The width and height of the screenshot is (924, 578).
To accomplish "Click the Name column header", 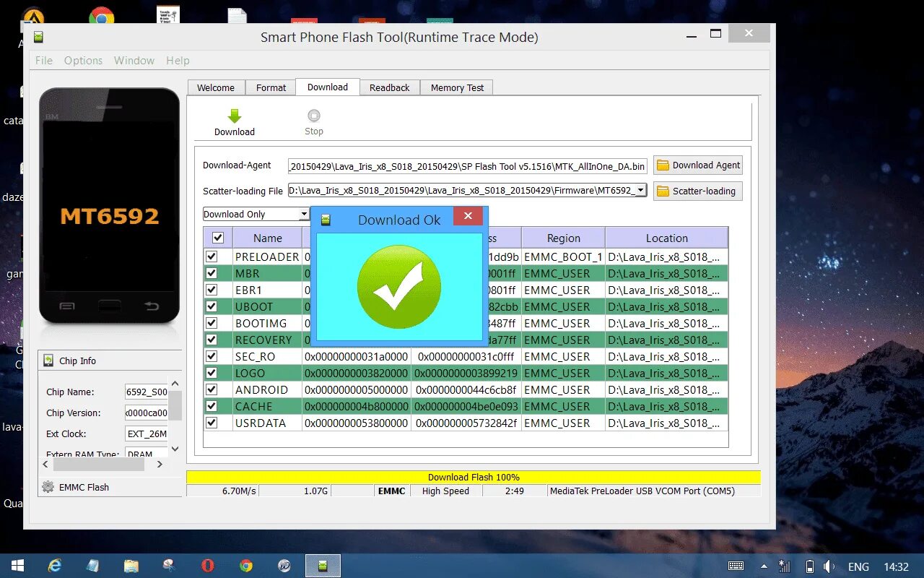I will pyautogui.click(x=268, y=238).
